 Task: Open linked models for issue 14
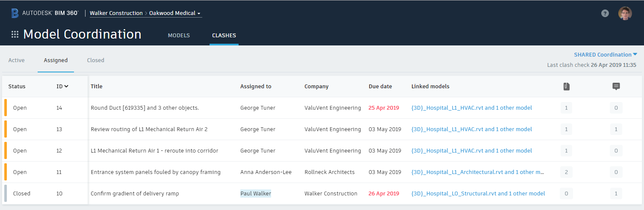pyautogui.click(x=472, y=108)
